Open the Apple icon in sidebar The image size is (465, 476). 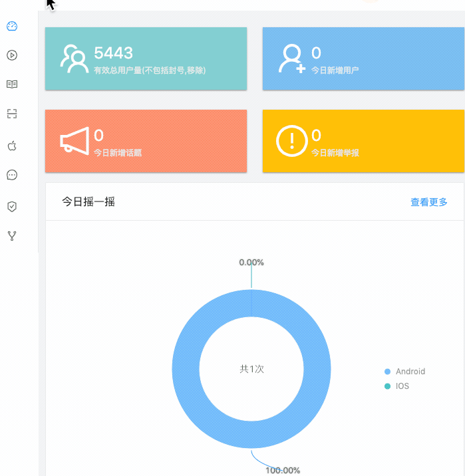tap(12, 146)
